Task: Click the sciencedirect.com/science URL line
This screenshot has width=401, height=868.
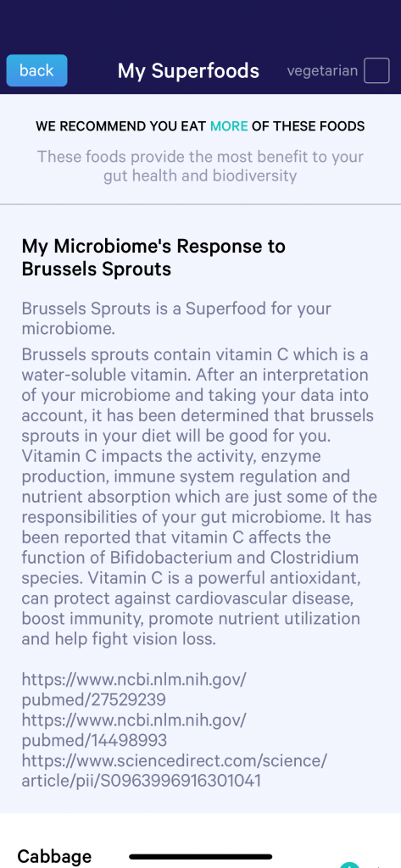Action: pyautogui.click(x=175, y=760)
